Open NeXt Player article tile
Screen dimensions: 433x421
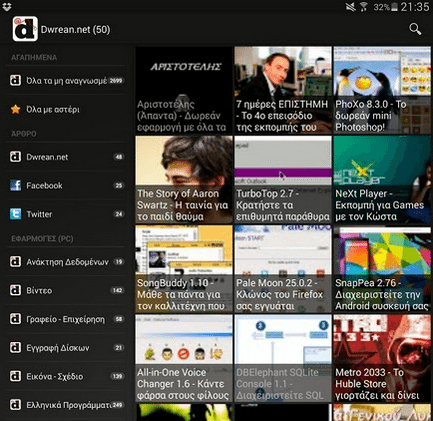coord(382,179)
